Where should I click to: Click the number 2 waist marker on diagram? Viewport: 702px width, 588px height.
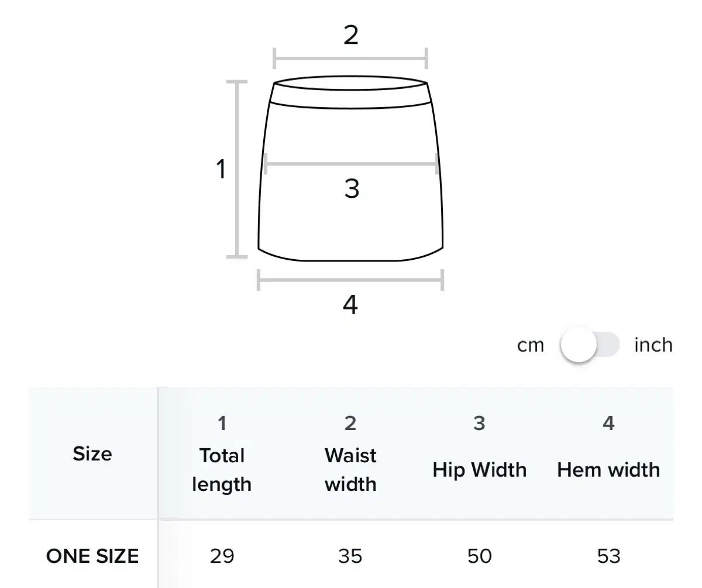350,36
